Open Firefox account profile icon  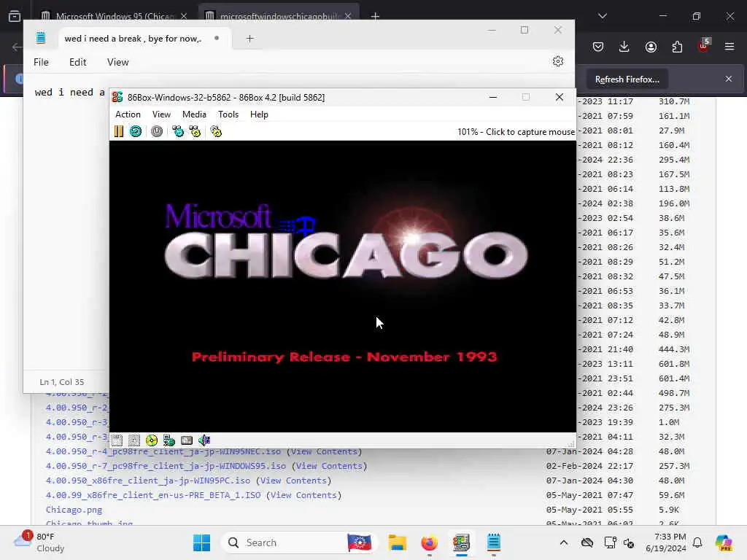click(651, 47)
